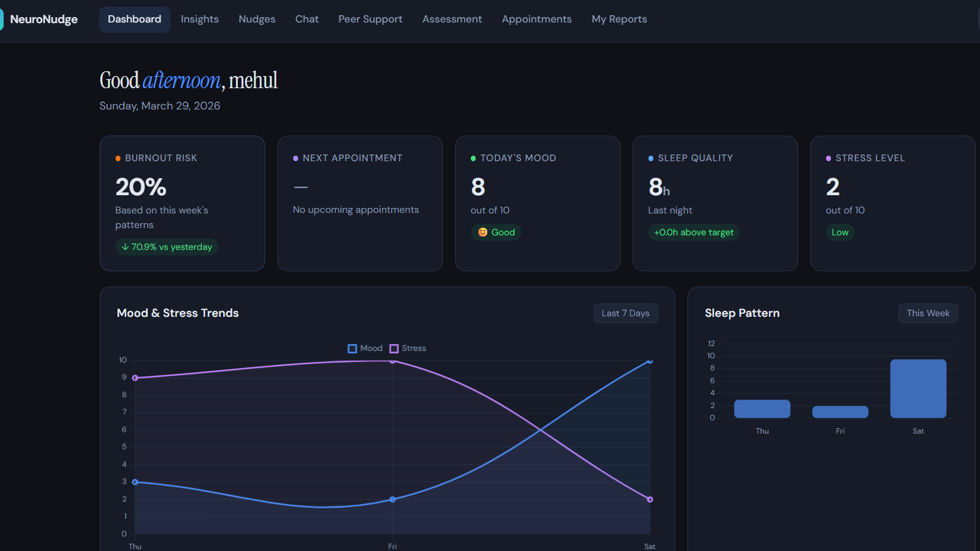Click the Low stress level badge
The image size is (980, 551).
[x=839, y=232]
